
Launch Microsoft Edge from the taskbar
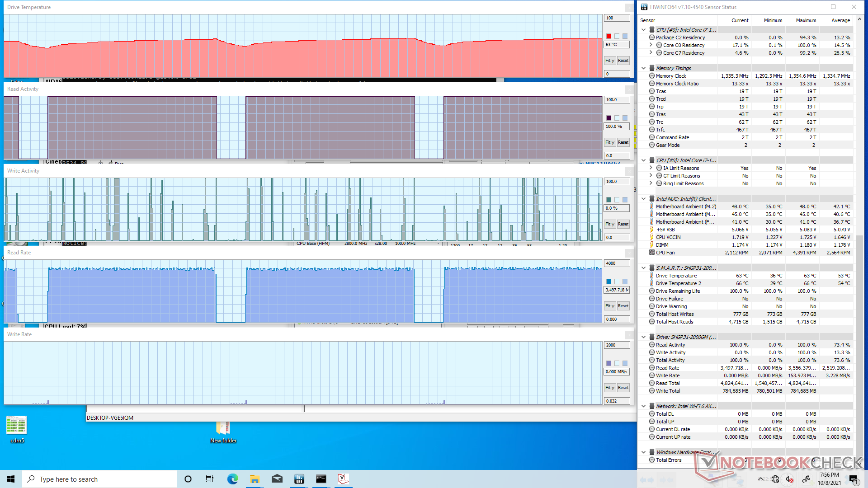click(232, 479)
